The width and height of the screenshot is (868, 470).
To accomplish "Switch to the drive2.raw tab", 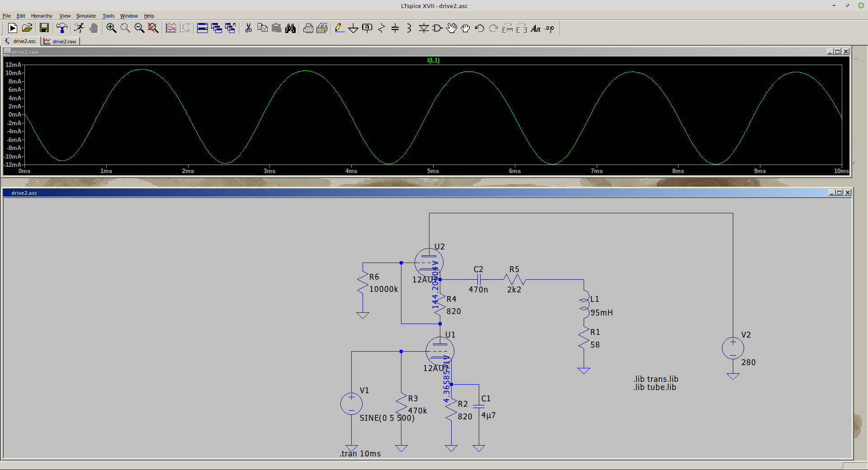I will coord(61,42).
